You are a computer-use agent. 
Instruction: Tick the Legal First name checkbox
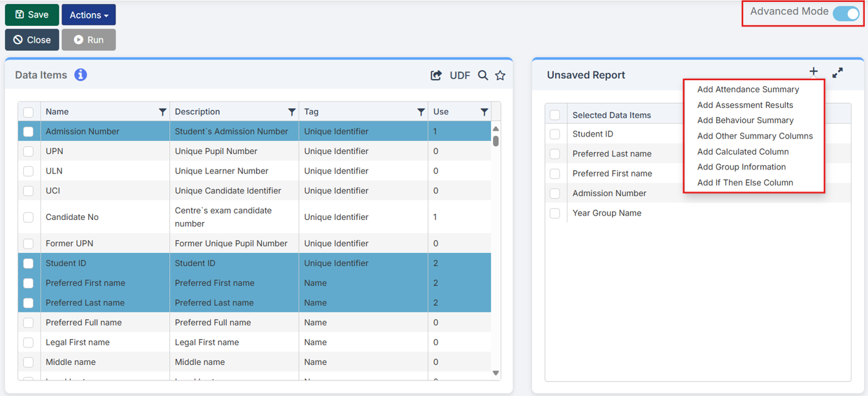[28, 342]
